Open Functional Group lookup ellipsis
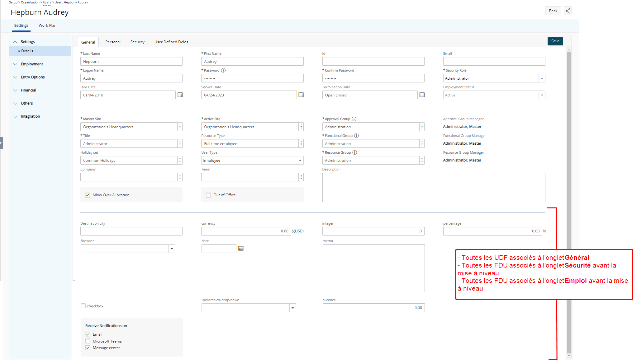Viewport: 637px width, 364px height. (422, 143)
